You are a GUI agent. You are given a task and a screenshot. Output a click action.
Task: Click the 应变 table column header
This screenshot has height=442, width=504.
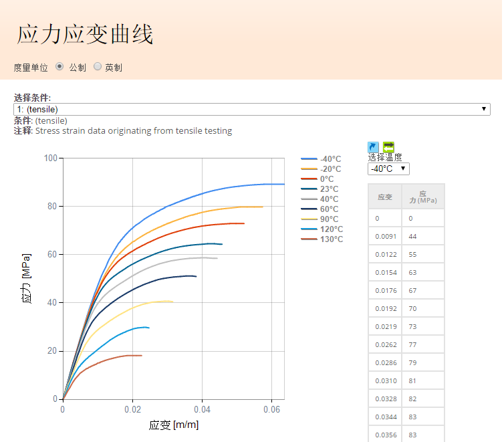click(385, 197)
